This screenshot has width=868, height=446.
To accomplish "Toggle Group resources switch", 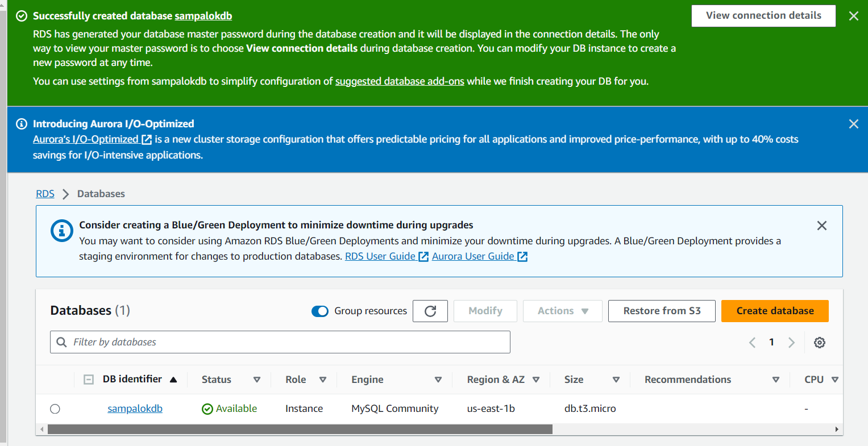I will pyautogui.click(x=320, y=311).
